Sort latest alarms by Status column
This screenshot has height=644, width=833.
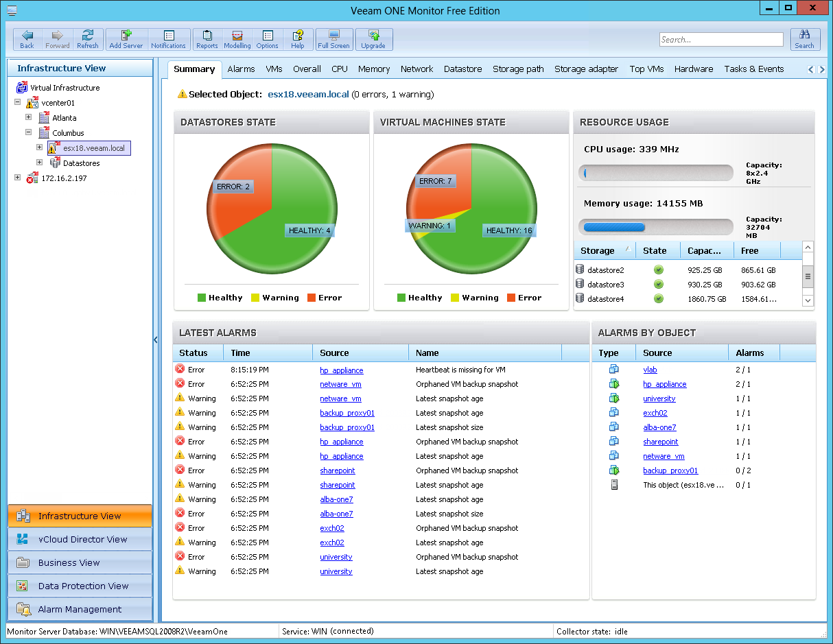tap(198, 353)
